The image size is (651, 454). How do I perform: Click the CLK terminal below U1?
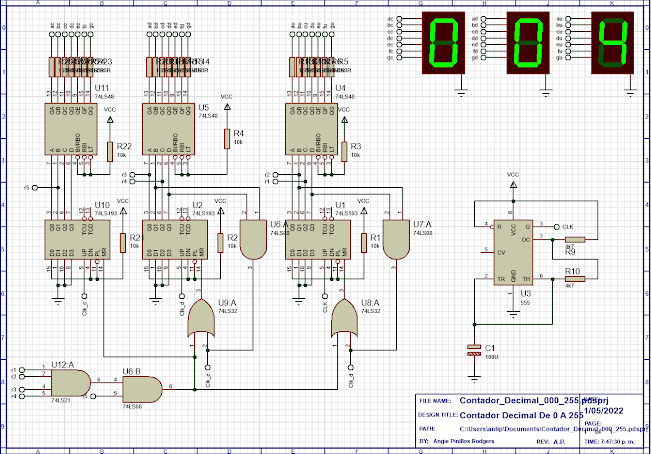pyautogui.click(x=325, y=296)
